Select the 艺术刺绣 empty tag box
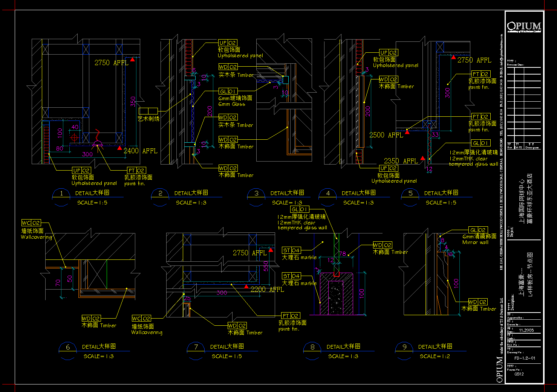557x392 pixels. [x=148, y=111]
